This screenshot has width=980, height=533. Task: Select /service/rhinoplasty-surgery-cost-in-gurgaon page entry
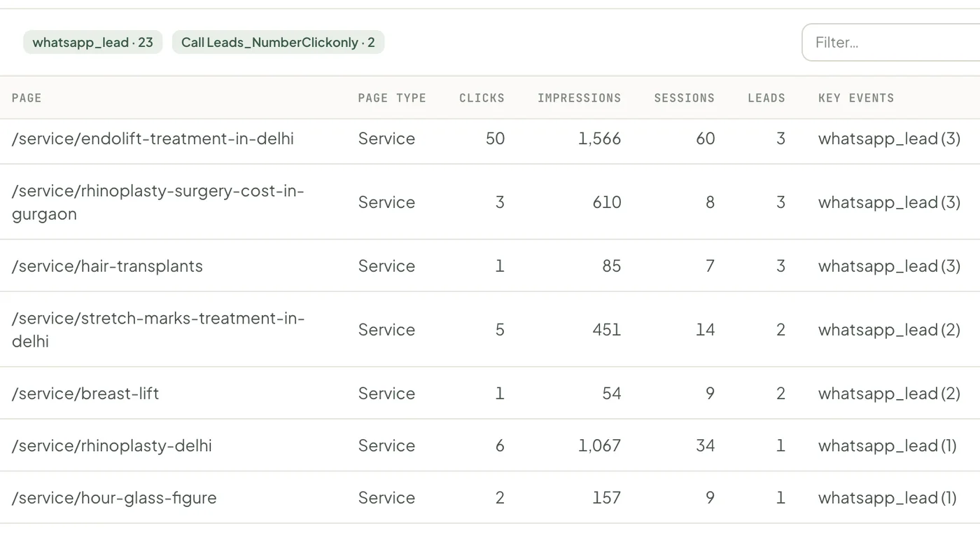[158, 202]
